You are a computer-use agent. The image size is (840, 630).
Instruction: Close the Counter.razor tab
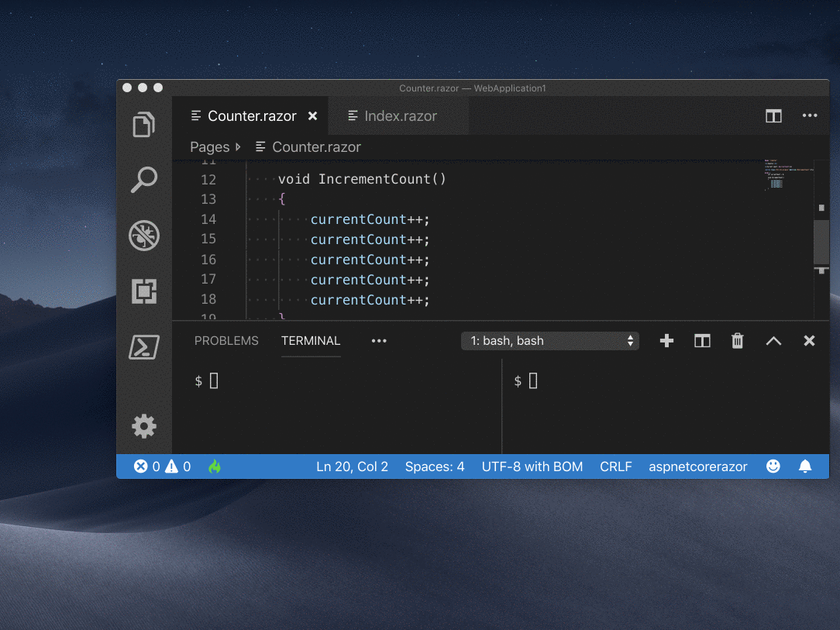pyautogui.click(x=313, y=115)
